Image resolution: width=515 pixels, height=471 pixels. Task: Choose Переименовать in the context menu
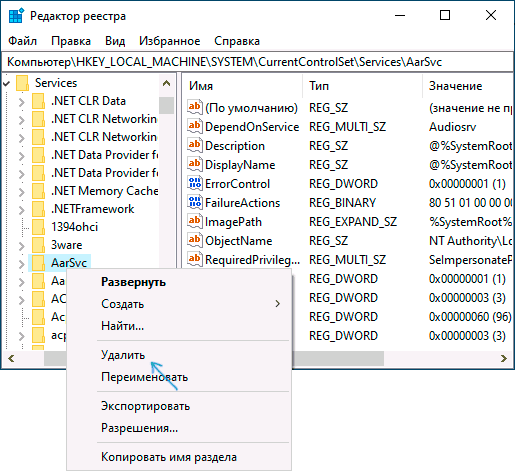(x=144, y=377)
